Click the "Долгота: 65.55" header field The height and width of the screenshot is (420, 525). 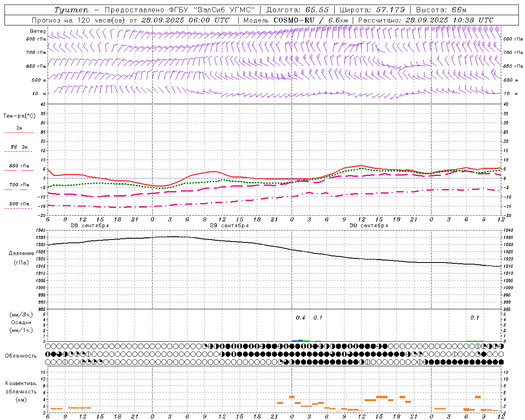coord(297,10)
